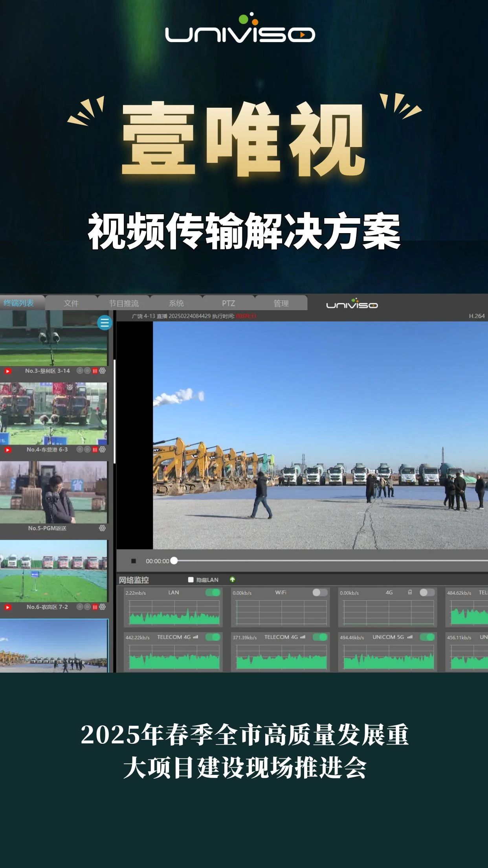This screenshot has height=868, width=488.
Task: Click the 2.22mb/s LAN rate value
Action: [136, 593]
